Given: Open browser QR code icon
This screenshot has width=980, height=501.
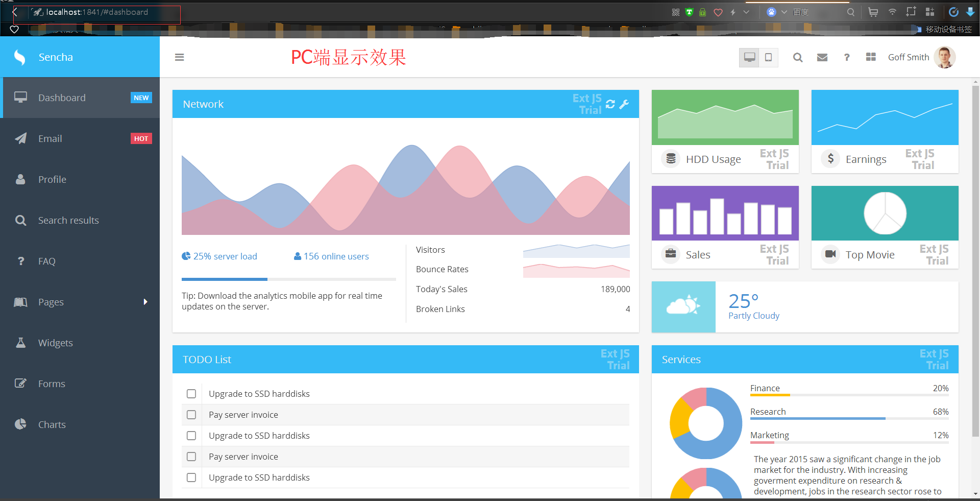Looking at the screenshot, I should pyautogui.click(x=676, y=12).
